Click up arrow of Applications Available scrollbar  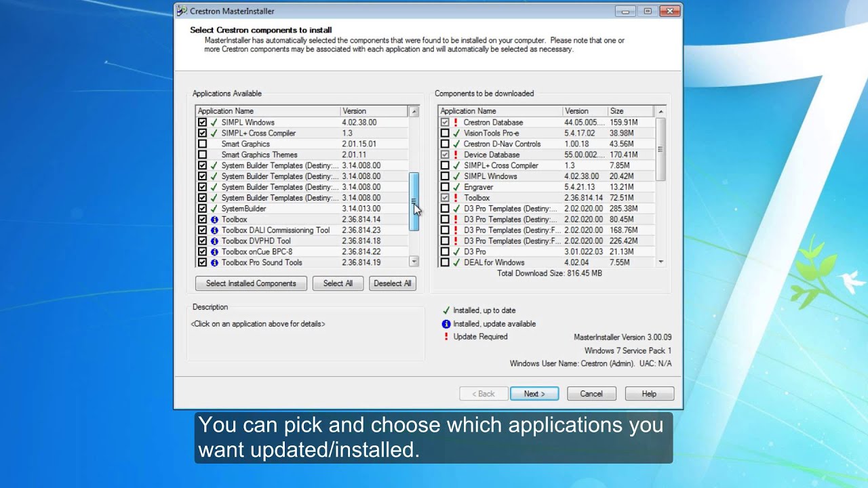pos(414,111)
